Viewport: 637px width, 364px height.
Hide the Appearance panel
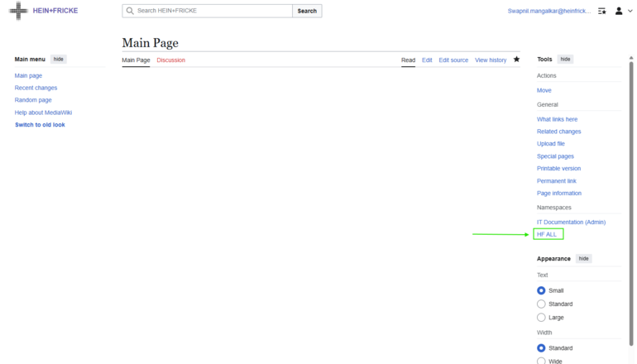coord(583,259)
